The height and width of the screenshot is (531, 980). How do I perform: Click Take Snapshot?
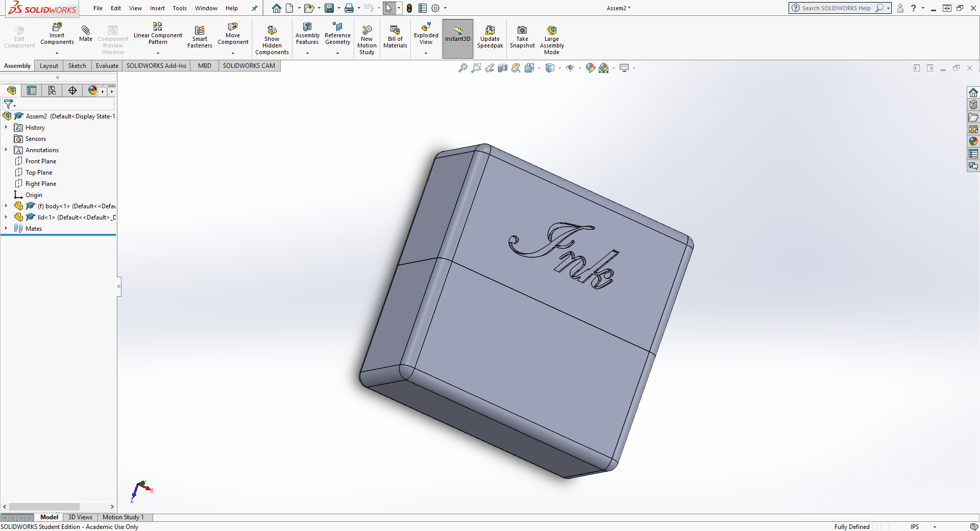click(522, 37)
